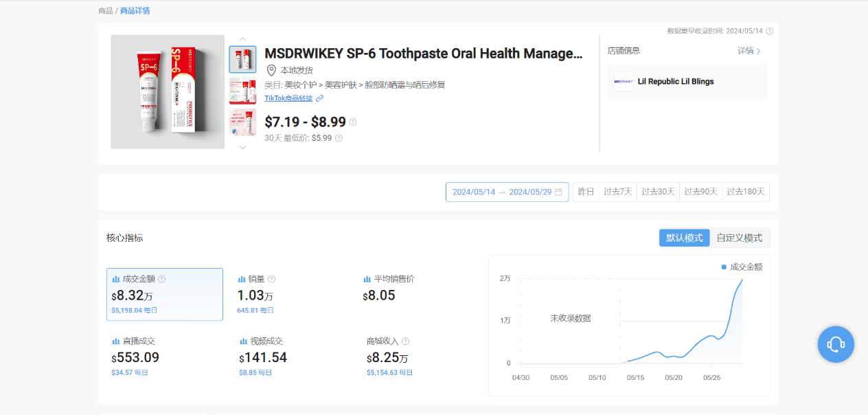The image size is (868, 415).
Task: Select the 直播成交 metric card
Action: (x=164, y=357)
